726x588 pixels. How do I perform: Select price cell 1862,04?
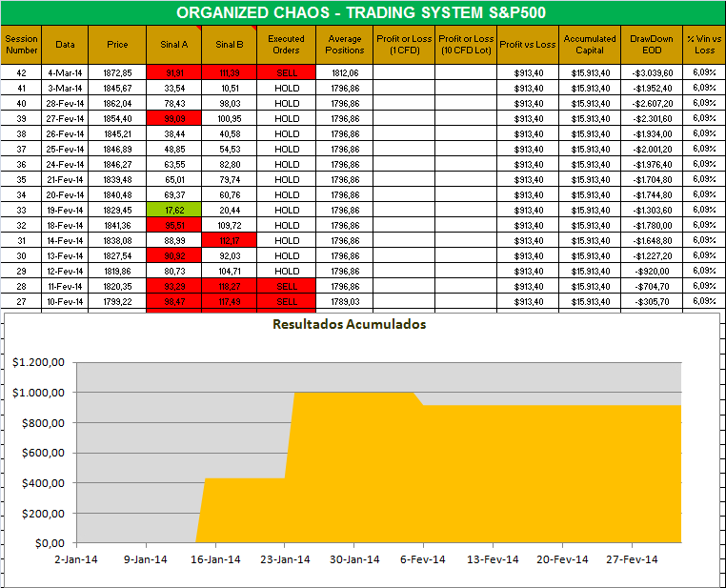117,103
